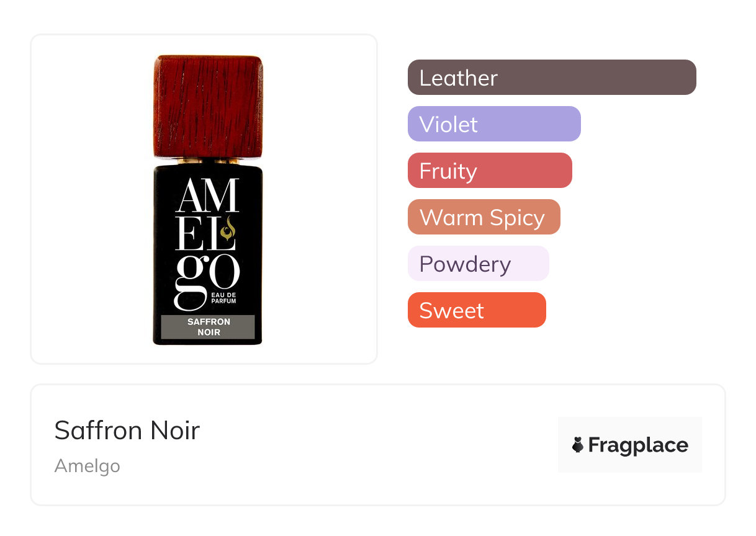
Task: Click the gold flame emblem on the bottle
Action: click(229, 230)
